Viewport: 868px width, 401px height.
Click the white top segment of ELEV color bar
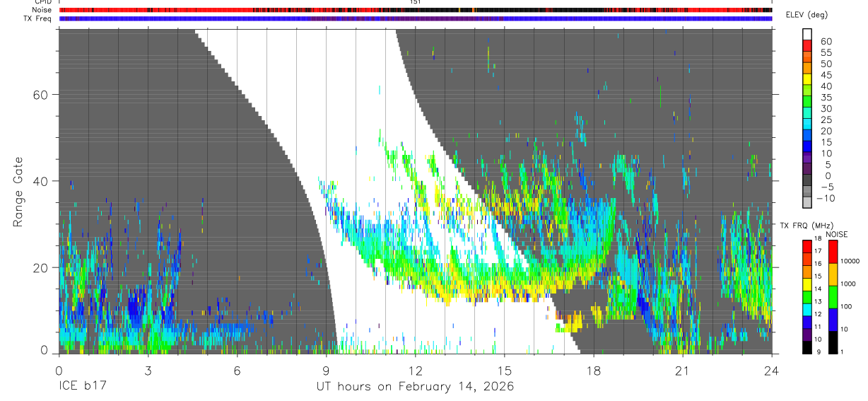(807, 34)
